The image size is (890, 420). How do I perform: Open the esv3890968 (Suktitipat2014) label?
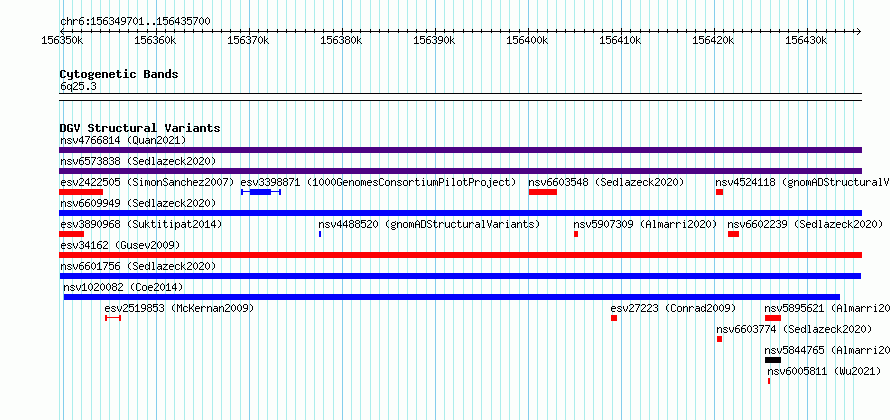141,224
